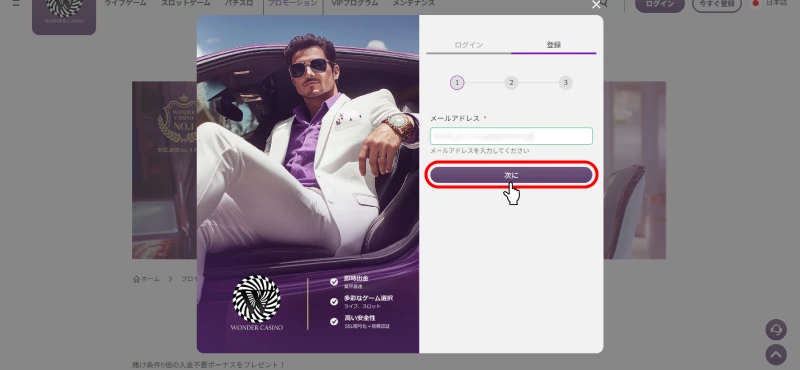800x370 pixels.
Task: Click the メールアドレスを入力してください hint text
Action: coord(479,151)
